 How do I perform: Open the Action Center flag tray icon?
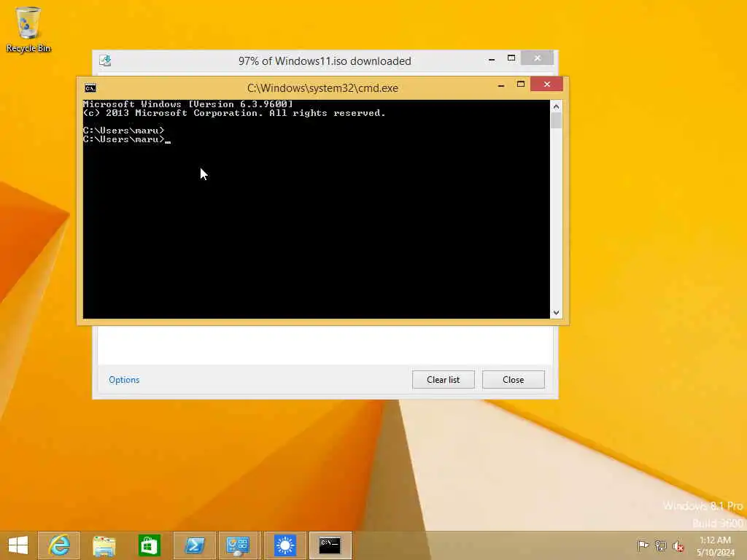[643, 545]
